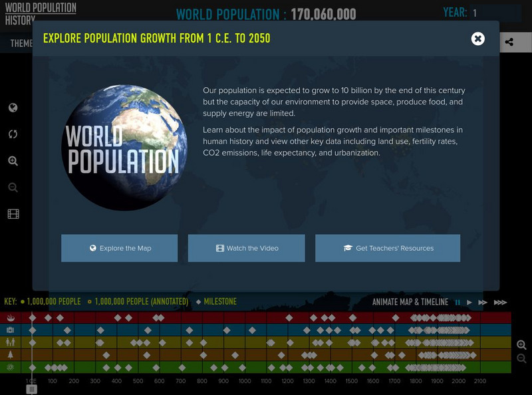Click the 1500 year label on timeline

[x=352, y=381]
